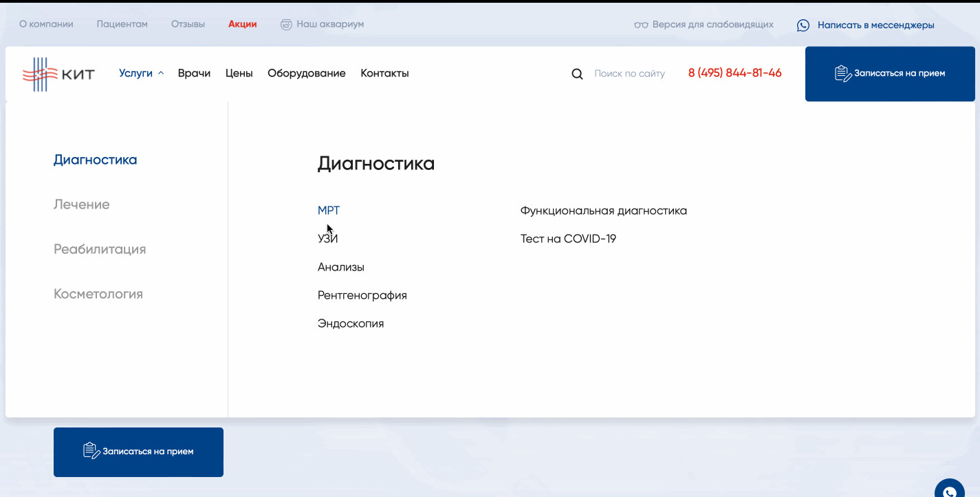Open the Цены menu item
The image size is (980, 497).
click(x=239, y=73)
